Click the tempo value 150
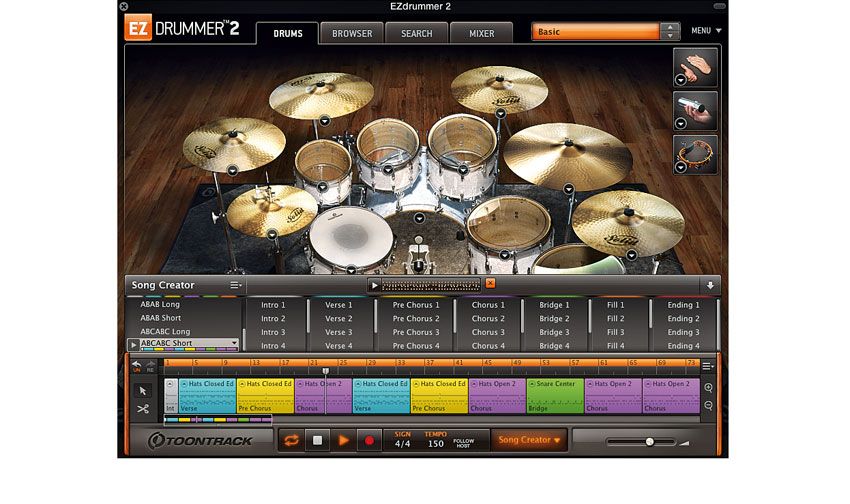This screenshot has height=504, width=850. (x=435, y=444)
